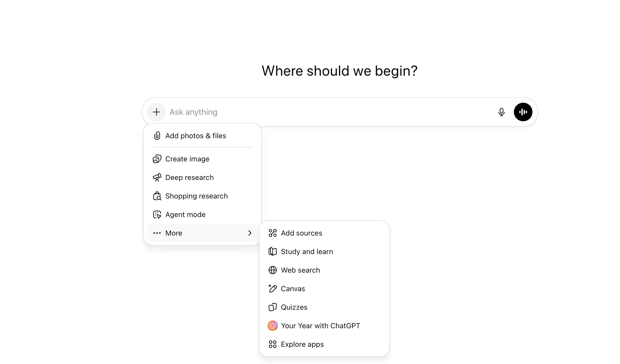Select the Agent mode icon
The width and height of the screenshot is (620, 364).
pos(157,214)
